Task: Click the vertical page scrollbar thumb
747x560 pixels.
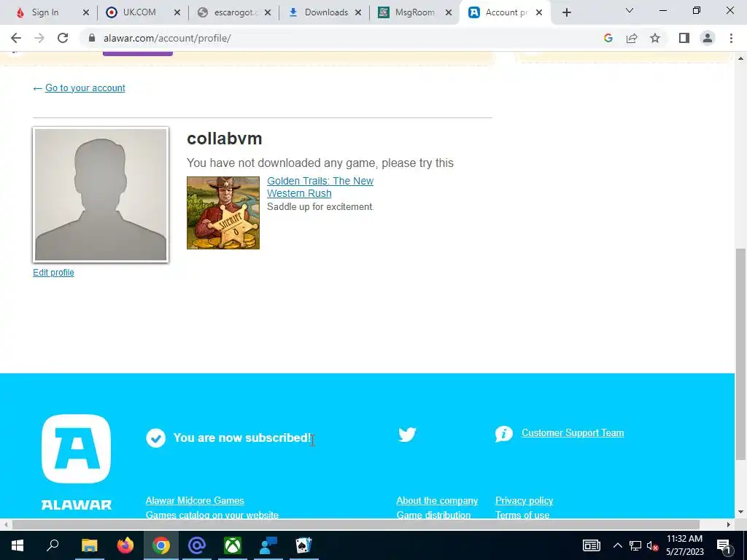Action: pyautogui.click(x=740, y=354)
